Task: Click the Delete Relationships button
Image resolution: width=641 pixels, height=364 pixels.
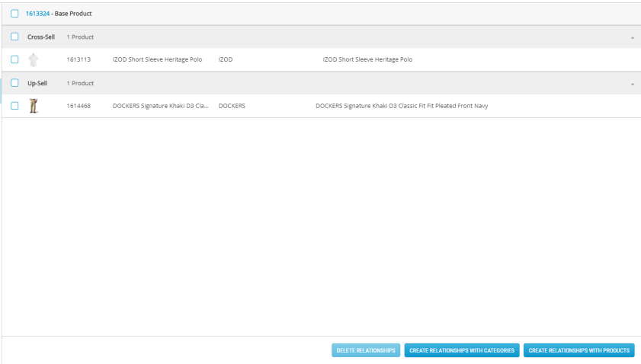Action: coord(365,350)
